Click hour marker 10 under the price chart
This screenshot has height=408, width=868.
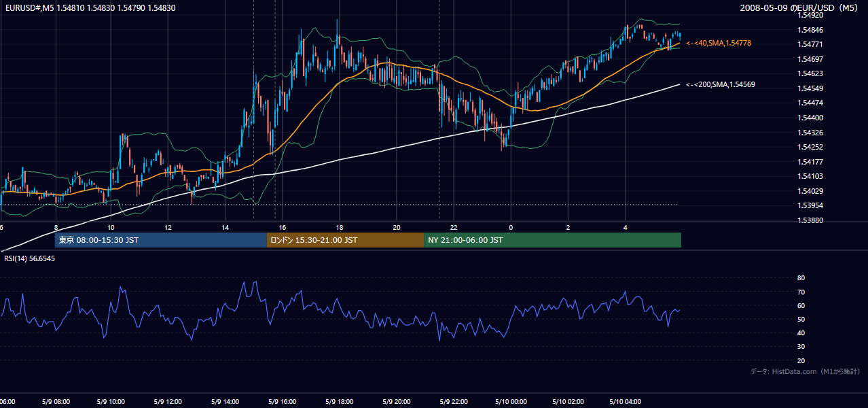[111, 227]
